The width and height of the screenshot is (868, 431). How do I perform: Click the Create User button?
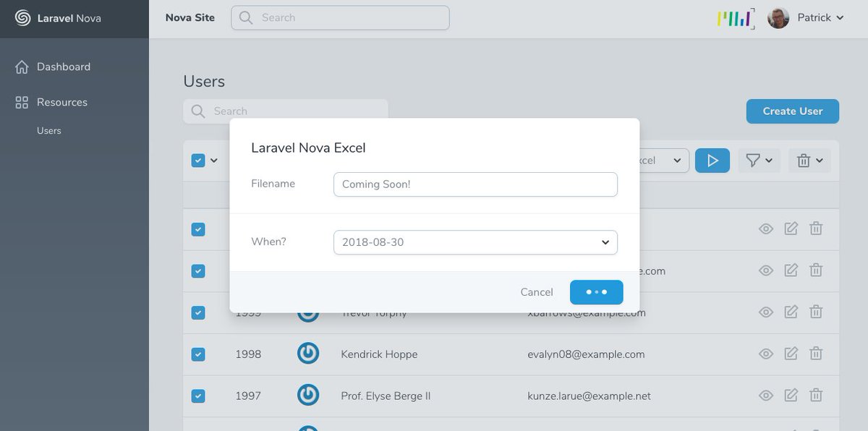pyautogui.click(x=793, y=111)
